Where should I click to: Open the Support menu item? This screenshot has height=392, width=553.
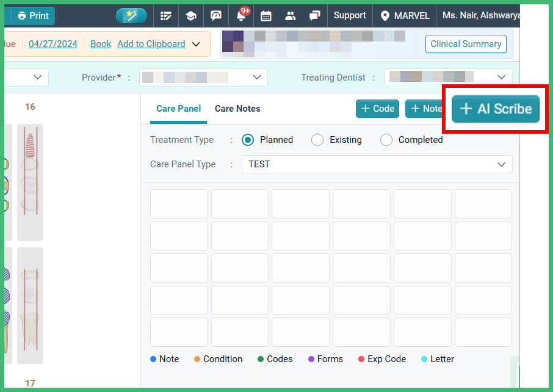349,15
